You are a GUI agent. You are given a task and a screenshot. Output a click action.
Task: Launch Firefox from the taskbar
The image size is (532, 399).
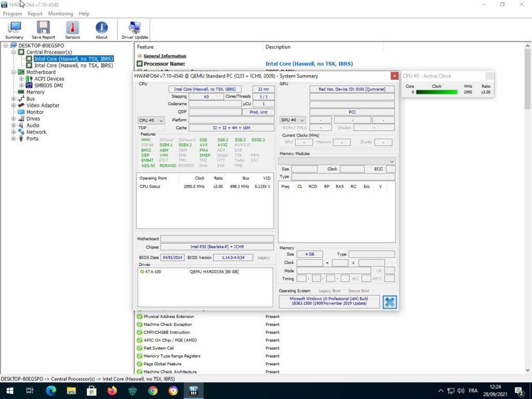[x=112, y=391]
